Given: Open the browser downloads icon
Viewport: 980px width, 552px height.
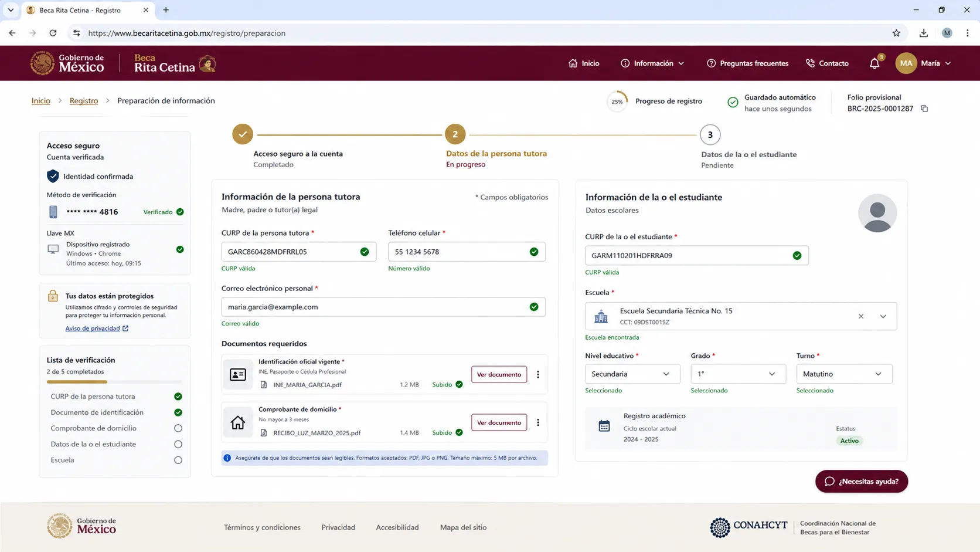Looking at the screenshot, I should [924, 33].
